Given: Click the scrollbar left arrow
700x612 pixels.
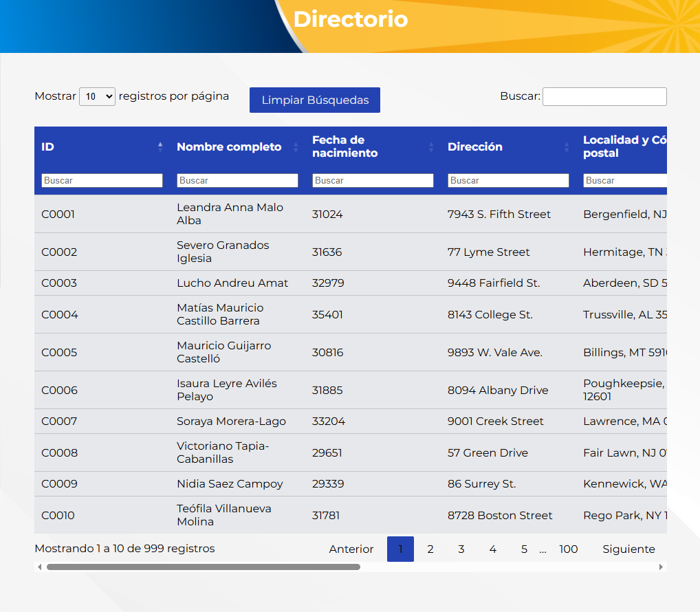Looking at the screenshot, I should coord(39,567).
